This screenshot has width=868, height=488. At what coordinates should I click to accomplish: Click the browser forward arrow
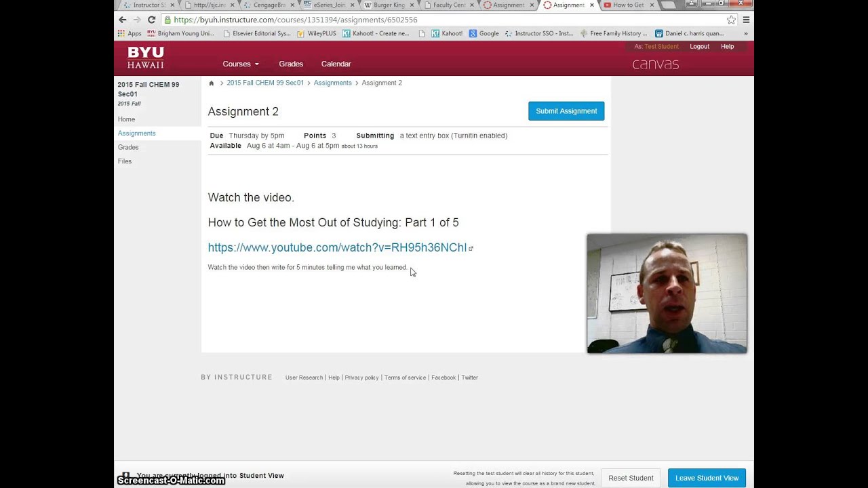[x=136, y=20]
